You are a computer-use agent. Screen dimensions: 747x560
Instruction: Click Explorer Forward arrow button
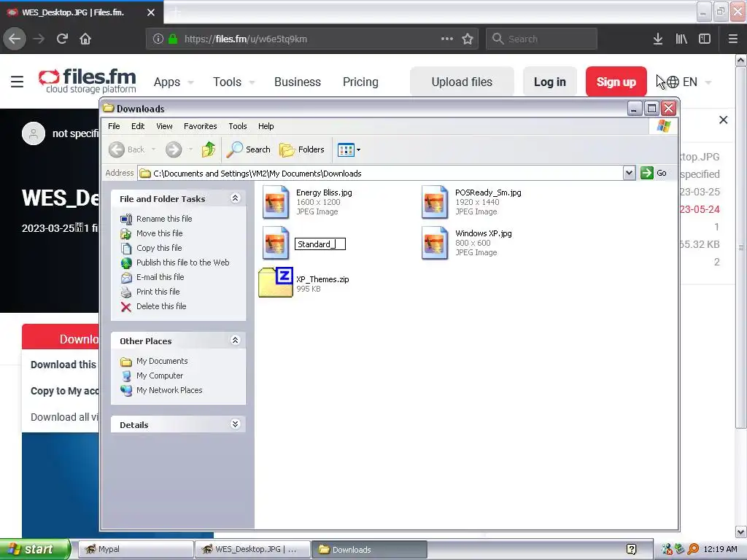coord(174,149)
